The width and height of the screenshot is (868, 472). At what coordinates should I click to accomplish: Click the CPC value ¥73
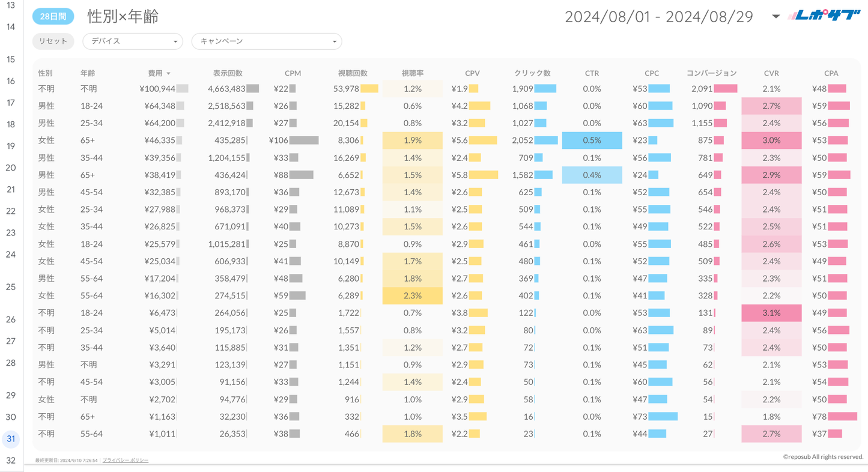pyautogui.click(x=640, y=417)
